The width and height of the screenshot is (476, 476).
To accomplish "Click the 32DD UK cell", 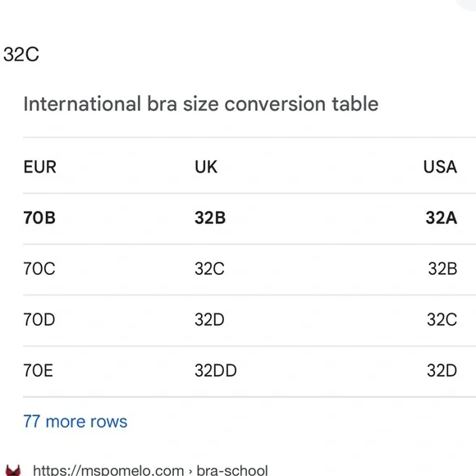I will (216, 371).
